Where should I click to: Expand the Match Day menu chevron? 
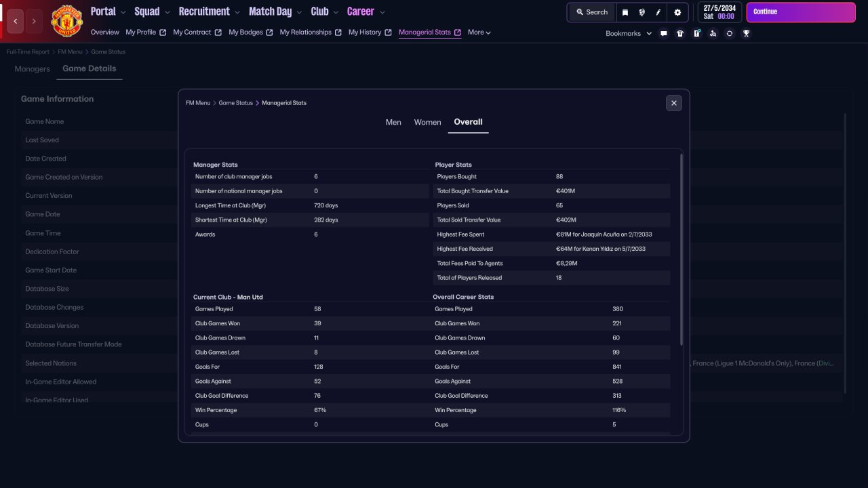click(299, 12)
